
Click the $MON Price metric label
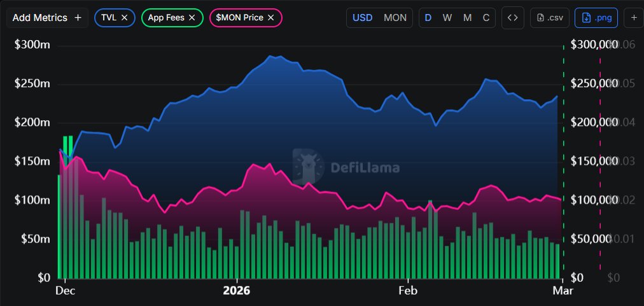[239, 18]
